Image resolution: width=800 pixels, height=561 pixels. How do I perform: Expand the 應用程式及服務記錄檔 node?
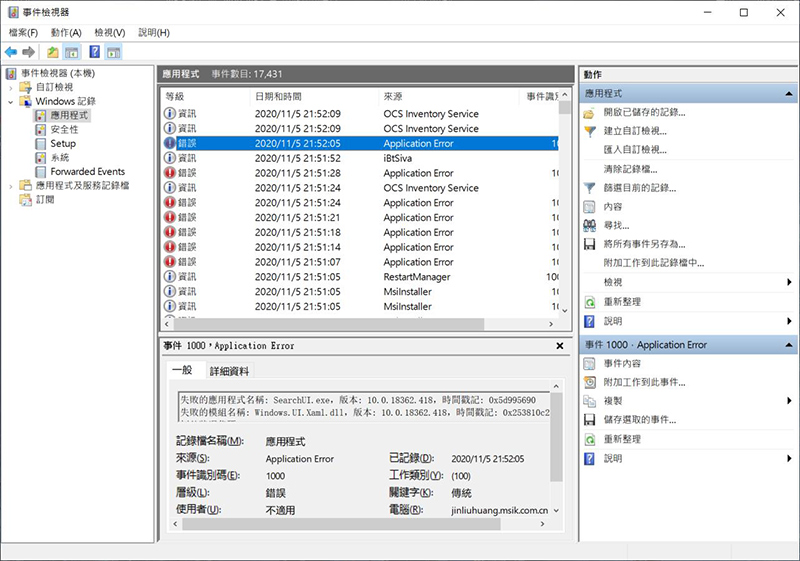(11, 186)
